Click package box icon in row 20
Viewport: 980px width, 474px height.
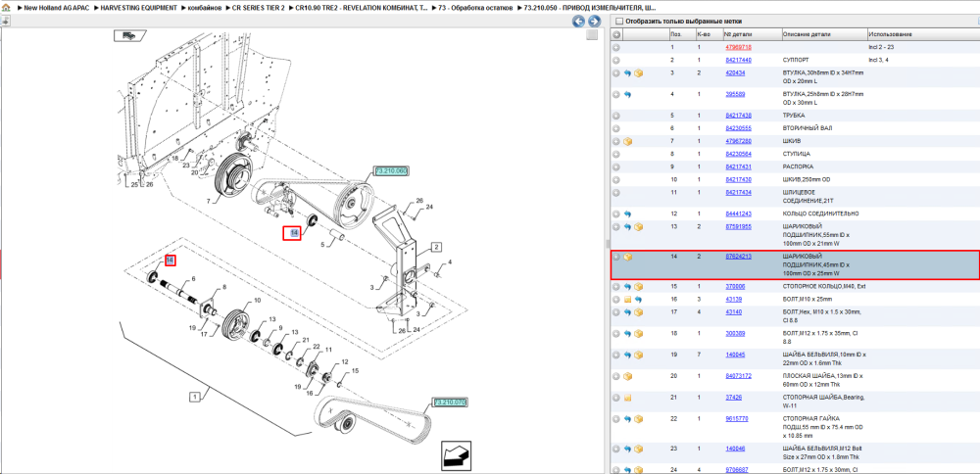[x=628, y=376]
